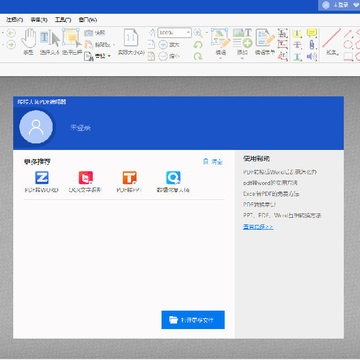Launch the PDF to PPT app

(130, 182)
